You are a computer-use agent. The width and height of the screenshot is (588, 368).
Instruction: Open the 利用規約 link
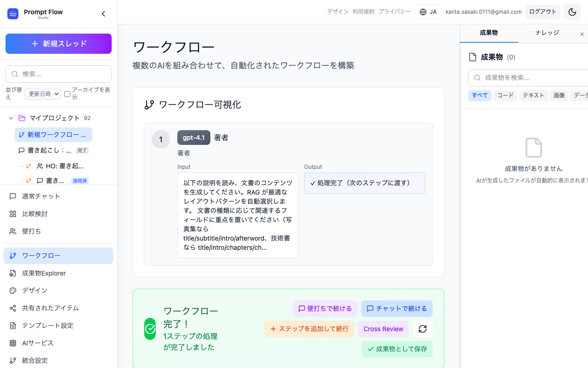[363, 12]
